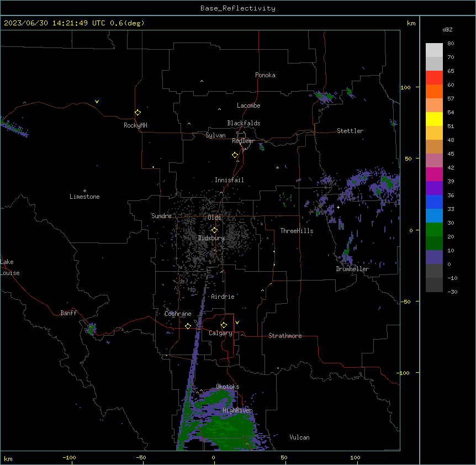Screen dimensions: 476x465
Task: Select the dBZ legend heading
Action: (447, 30)
